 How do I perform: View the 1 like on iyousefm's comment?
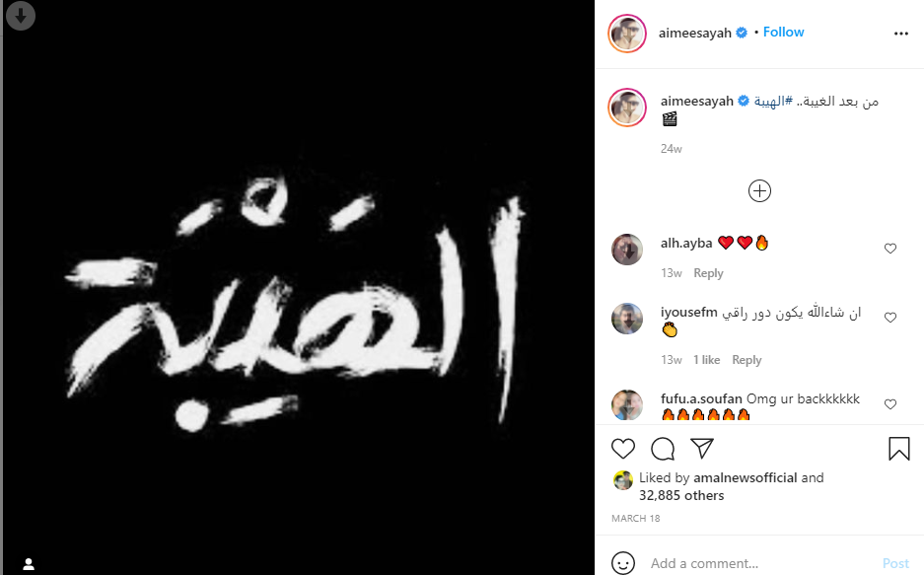pos(706,360)
